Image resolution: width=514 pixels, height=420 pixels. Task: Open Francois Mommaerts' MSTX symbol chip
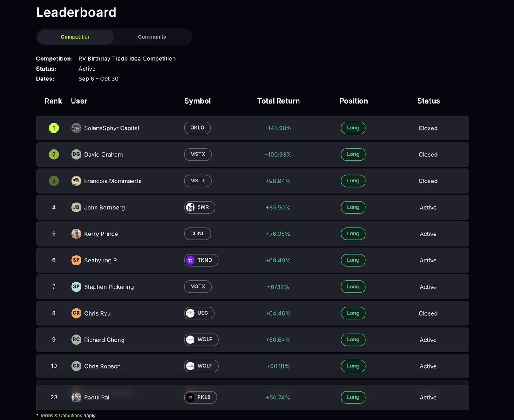tap(198, 181)
